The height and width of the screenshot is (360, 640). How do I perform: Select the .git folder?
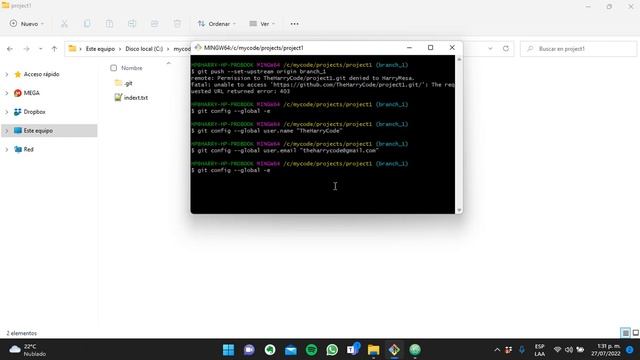pos(124,83)
